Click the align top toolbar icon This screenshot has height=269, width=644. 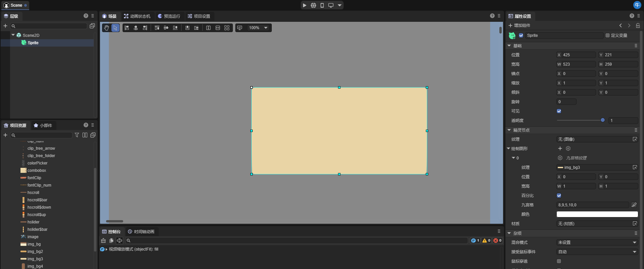(x=157, y=28)
